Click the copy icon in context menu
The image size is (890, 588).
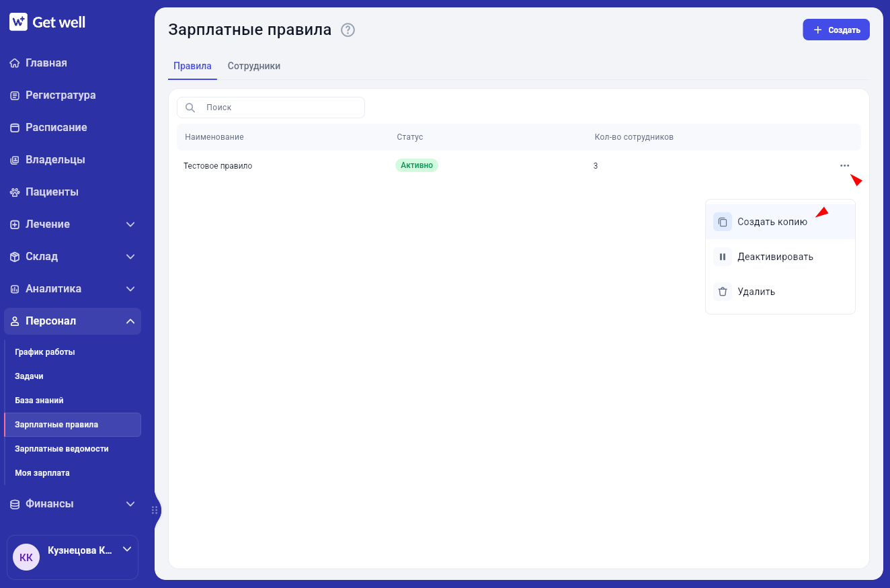pos(723,222)
